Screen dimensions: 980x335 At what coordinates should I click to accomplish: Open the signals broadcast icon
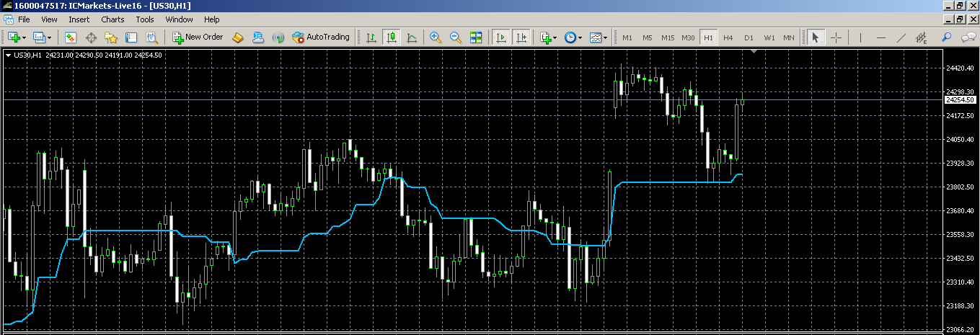278,37
